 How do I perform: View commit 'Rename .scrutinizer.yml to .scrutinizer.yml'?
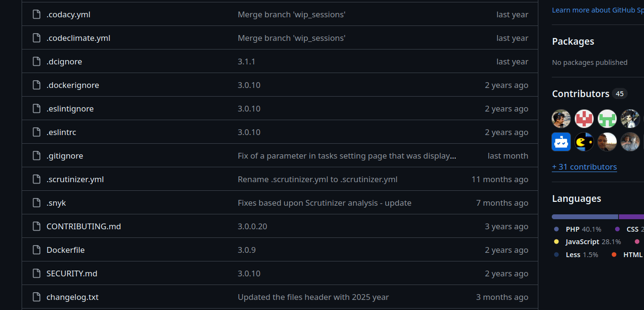(x=317, y=179)
